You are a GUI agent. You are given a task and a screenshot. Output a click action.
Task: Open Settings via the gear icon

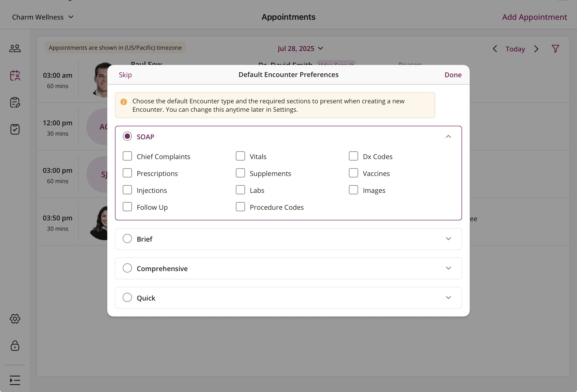pos(15,319)
